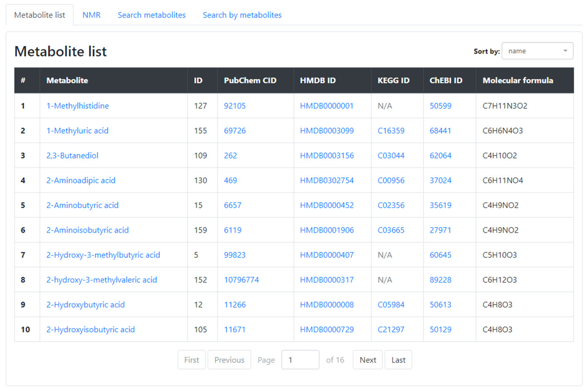This screenshot has width=588, height=391.
Task: Open the Search by metabolites tab
Action: [242, 15]
